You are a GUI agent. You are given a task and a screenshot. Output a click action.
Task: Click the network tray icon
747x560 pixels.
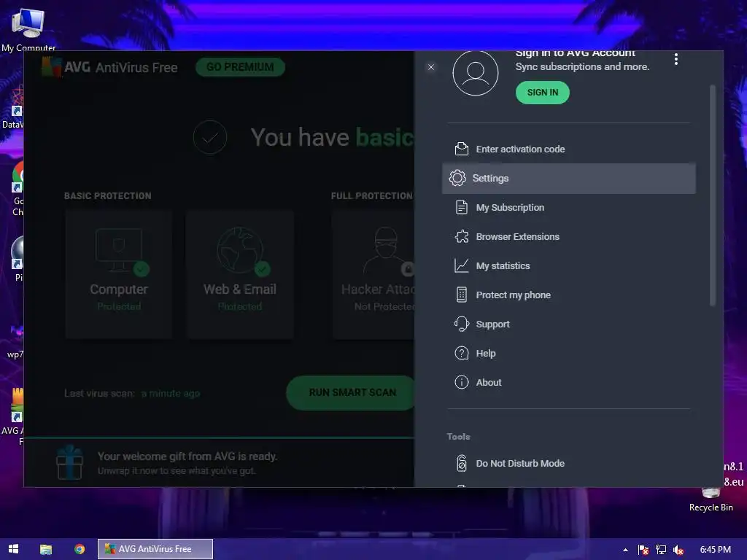661,550
